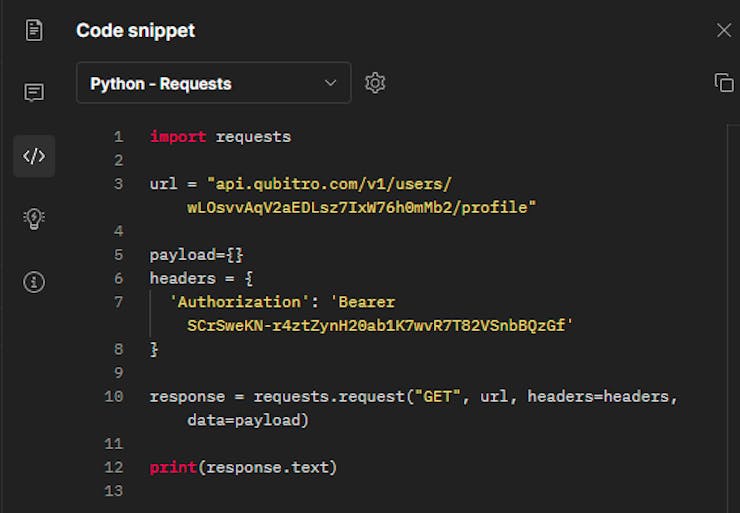Click the print(response.text) line

click(x=243, y=468)
